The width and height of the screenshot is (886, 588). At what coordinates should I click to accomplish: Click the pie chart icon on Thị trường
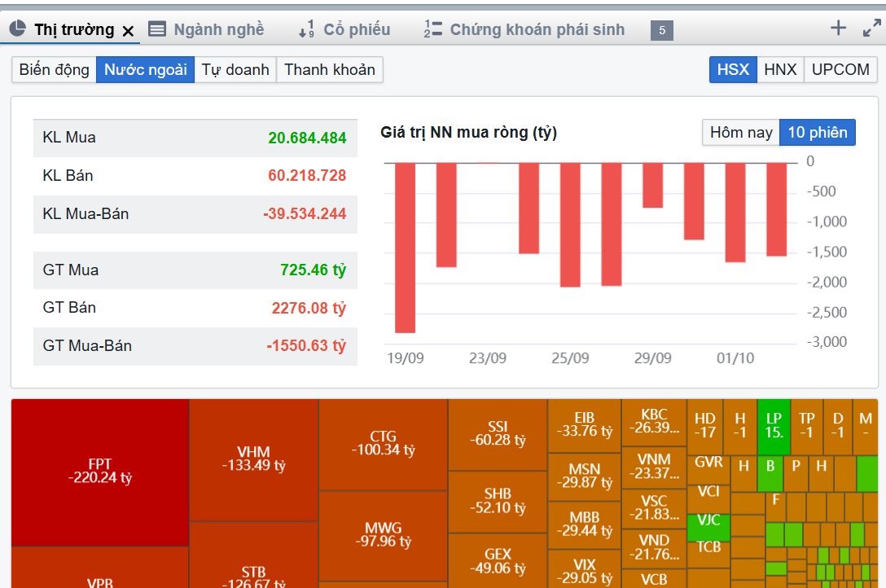18,29
